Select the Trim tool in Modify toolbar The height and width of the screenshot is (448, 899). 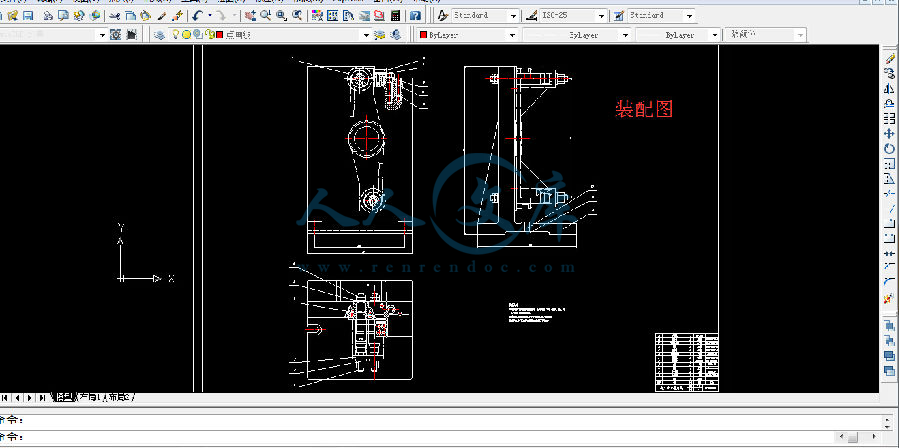(x=889, y=193)
